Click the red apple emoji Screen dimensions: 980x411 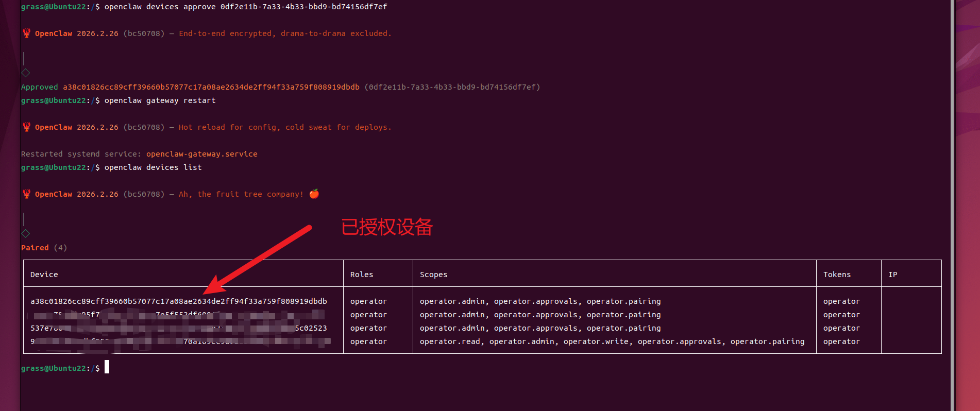(314, 194)
